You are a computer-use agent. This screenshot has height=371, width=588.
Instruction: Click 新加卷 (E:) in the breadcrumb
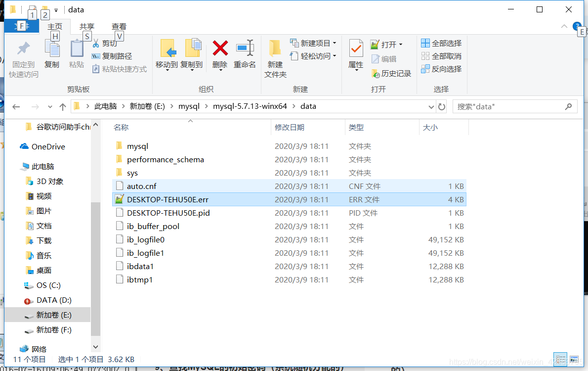tap(147, 106)
